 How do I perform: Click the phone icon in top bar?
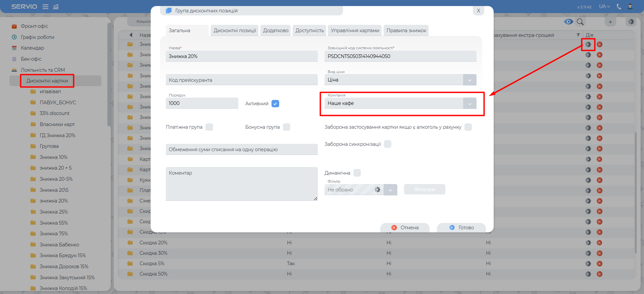click(619, 6)
